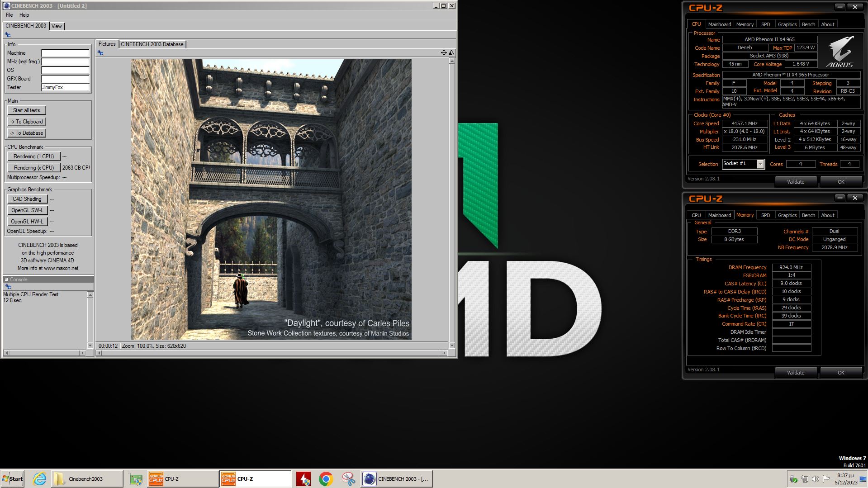Open About tab in the upper CPU-Z window

[x=828, y=24]
